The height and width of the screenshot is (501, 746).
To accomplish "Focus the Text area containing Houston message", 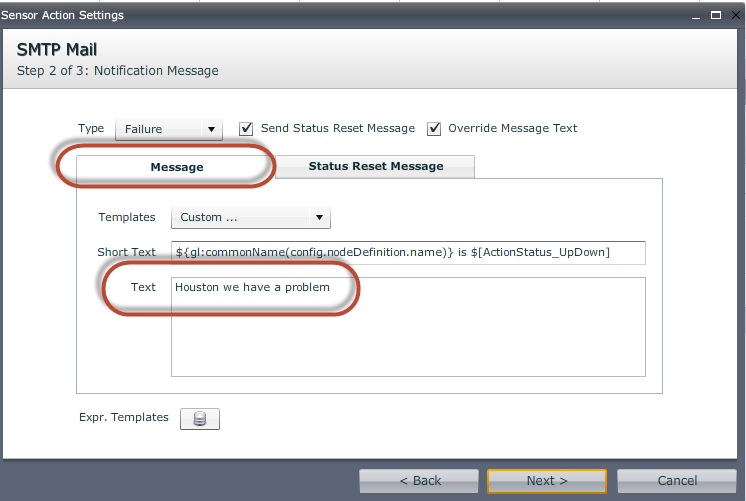I will point(408,326).
